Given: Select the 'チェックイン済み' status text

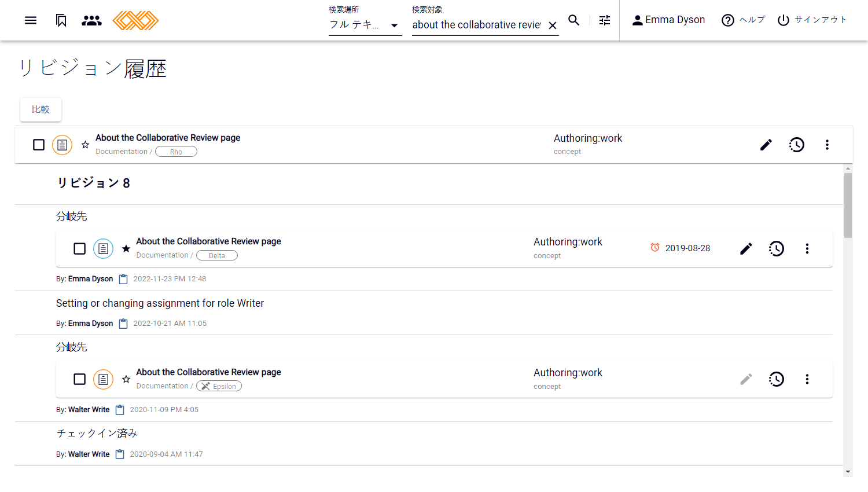Looking at the screenshot, I should tap(97, 434).
